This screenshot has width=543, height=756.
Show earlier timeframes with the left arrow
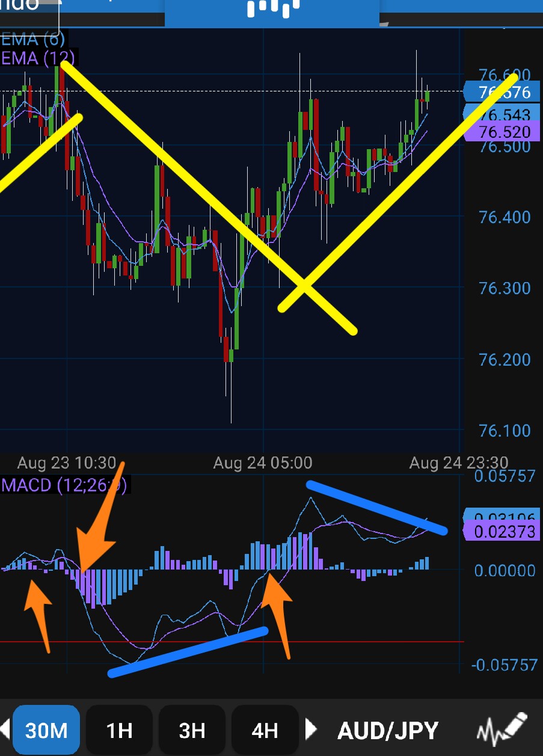click(x=4, y=730)
